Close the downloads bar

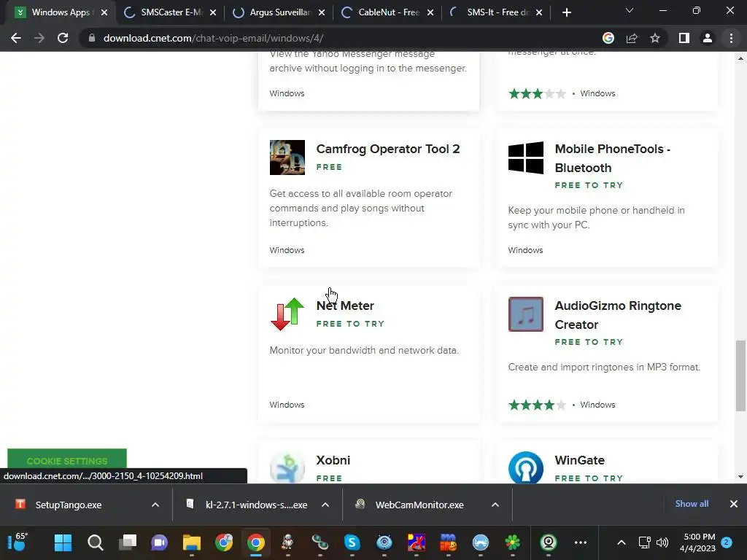(734, 504)
